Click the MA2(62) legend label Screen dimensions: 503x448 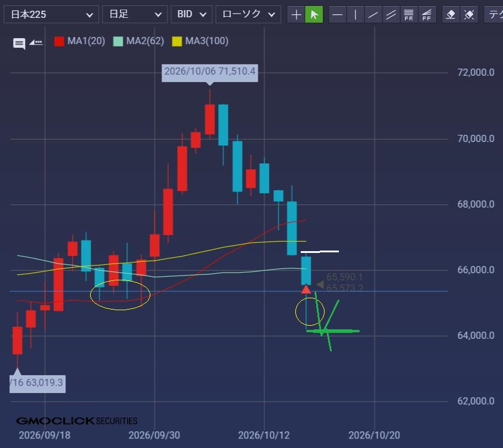click(145, 41)
